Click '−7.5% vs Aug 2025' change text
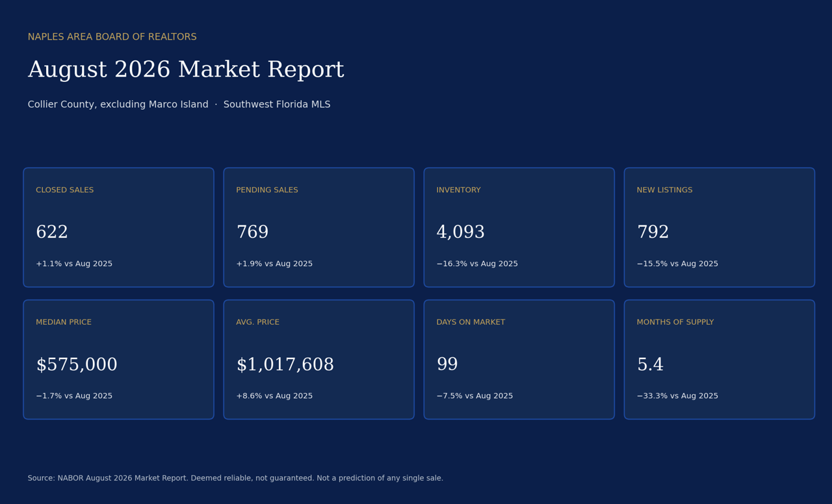The height and width of the screenshot is (504, 832). [474, 396]
